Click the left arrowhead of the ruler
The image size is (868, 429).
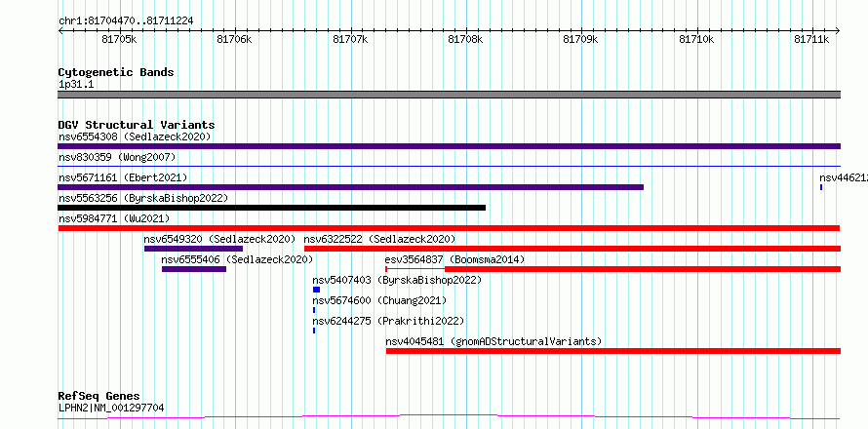[x=60, y=31]
